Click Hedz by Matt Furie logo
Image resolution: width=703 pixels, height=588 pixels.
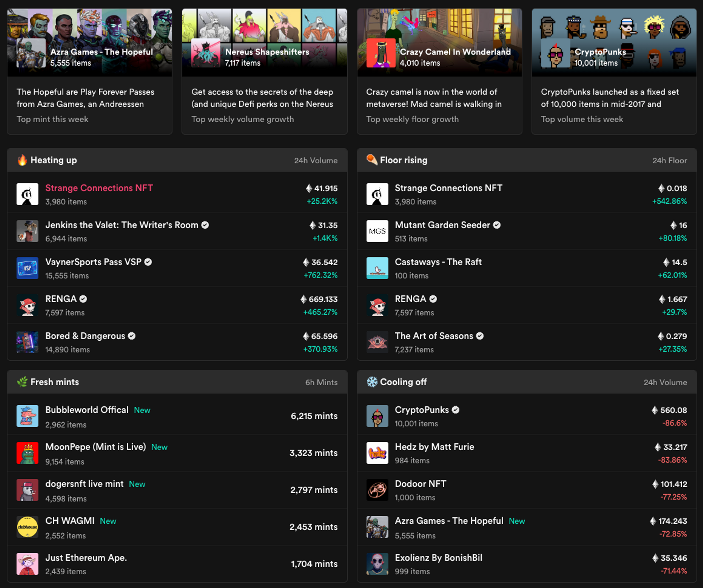[x=377, y=453]
